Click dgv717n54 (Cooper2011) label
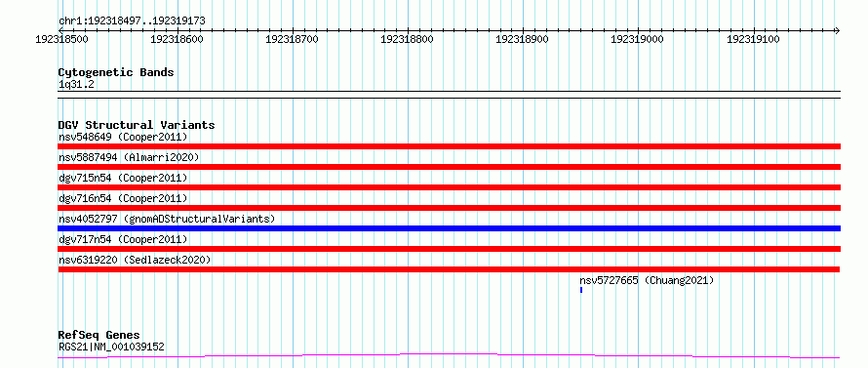Image resolution: width=868 pixels, height=368 pixels. (x=123, y=239)
